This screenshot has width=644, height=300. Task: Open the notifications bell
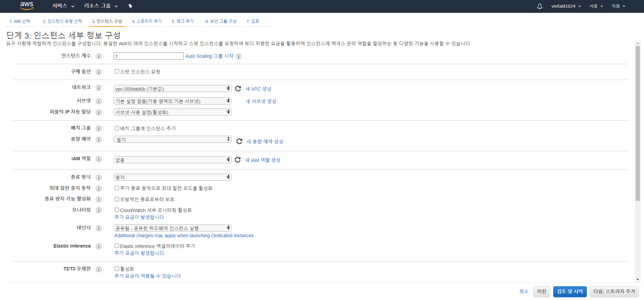coord(540,6)
